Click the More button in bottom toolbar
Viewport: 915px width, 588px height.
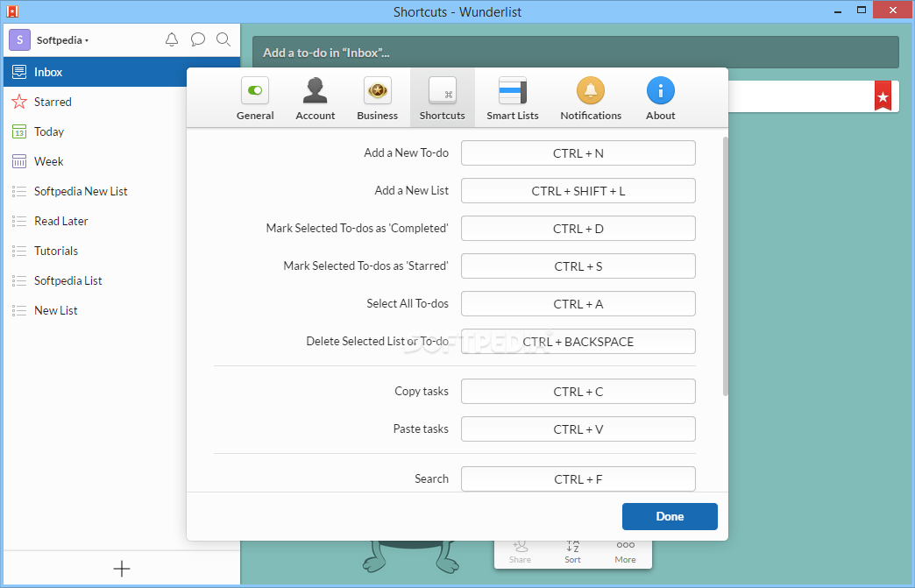coord(625,552)
